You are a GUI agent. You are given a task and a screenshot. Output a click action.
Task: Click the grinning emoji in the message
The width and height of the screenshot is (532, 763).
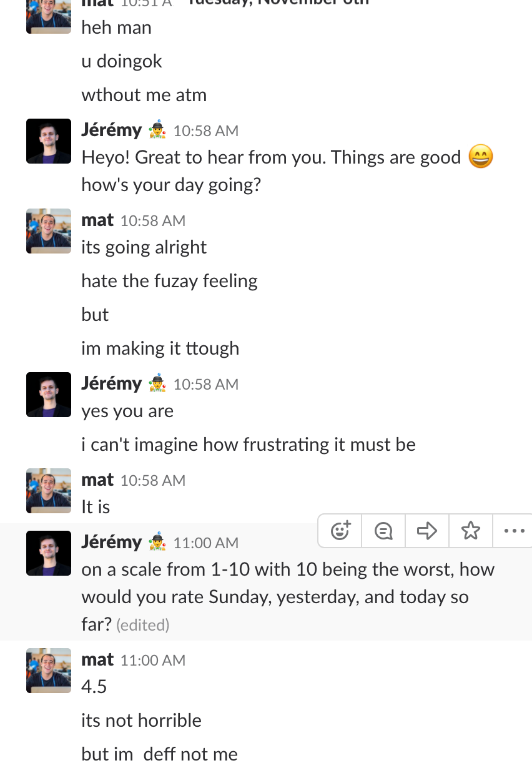[x=480, y=157]
